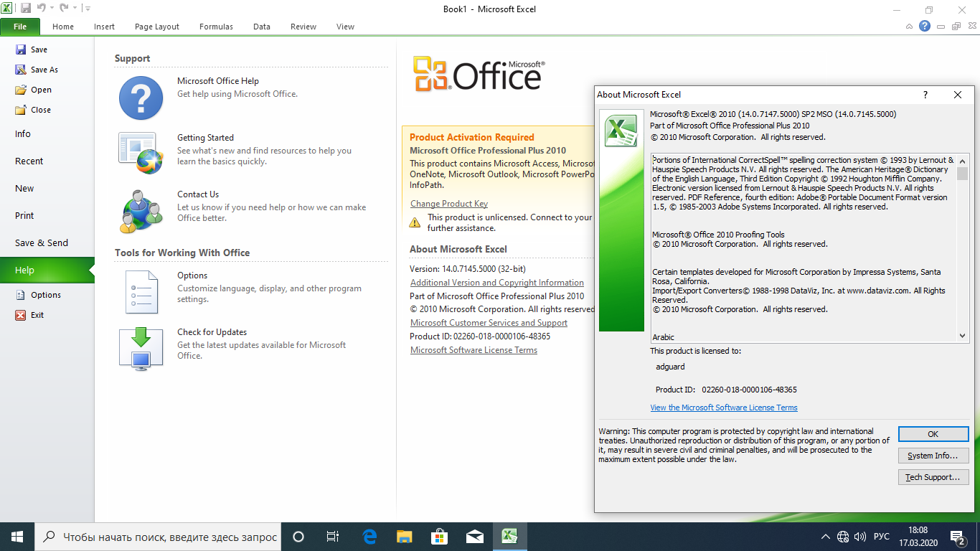Click the Windows search box on taskbar
The height and width of the screenshot is (551, 980).
157,537
